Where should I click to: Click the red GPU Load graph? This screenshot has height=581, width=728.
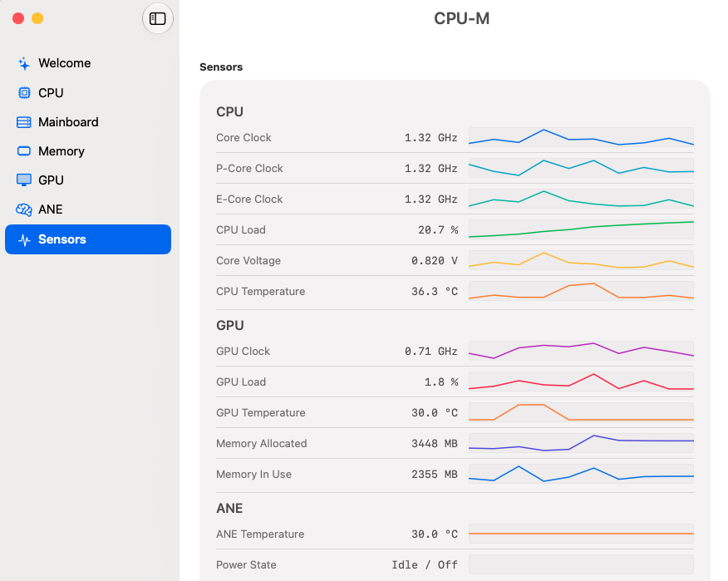point(581,382)
